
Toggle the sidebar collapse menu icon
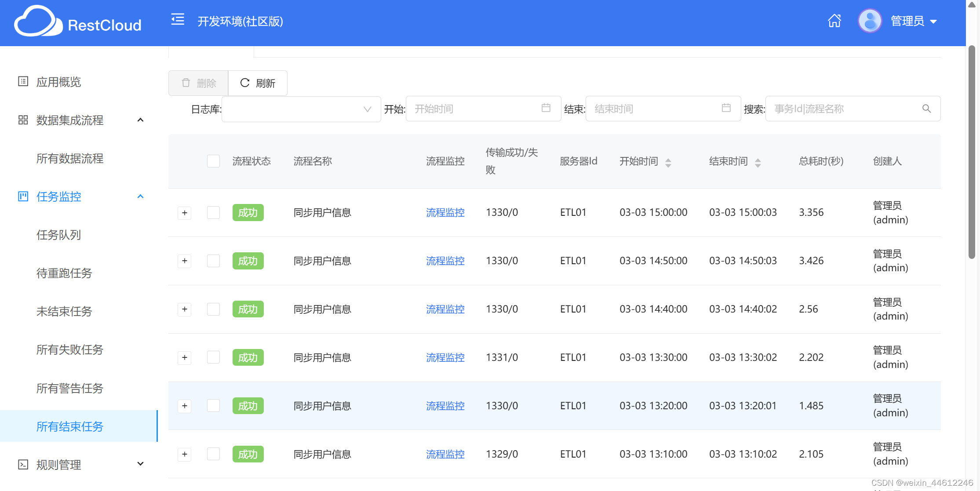[178, 19]
